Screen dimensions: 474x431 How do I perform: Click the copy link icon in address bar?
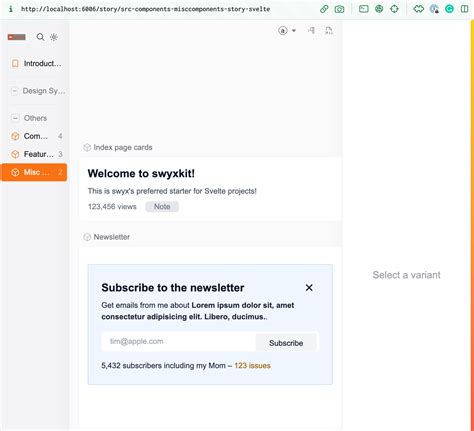pyautogui.click(x=324, y=9)
